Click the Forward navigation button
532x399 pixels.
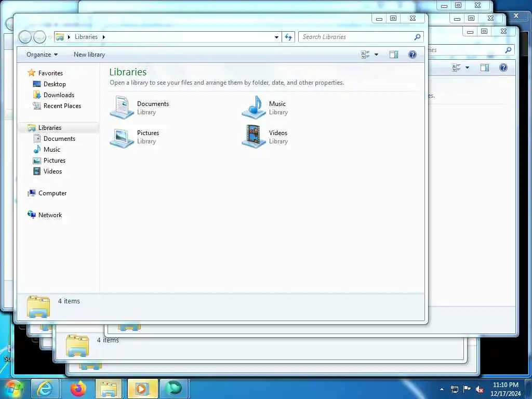[39, 37]
